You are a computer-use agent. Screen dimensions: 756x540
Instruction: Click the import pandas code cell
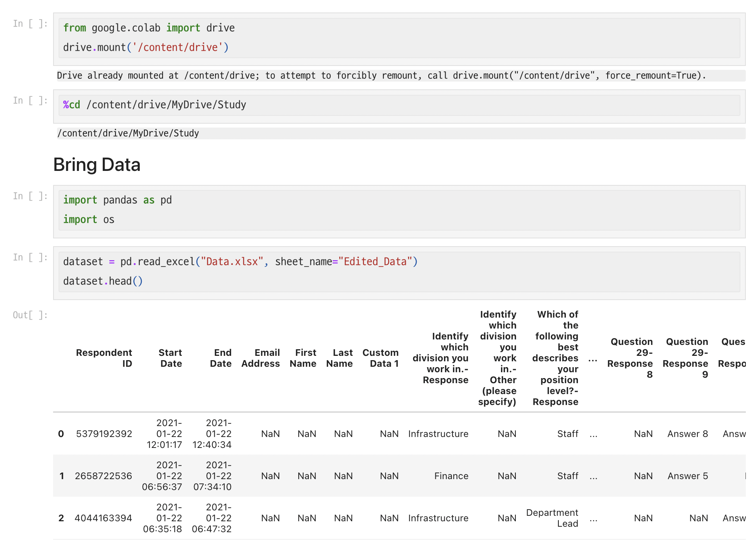(398, 210)
